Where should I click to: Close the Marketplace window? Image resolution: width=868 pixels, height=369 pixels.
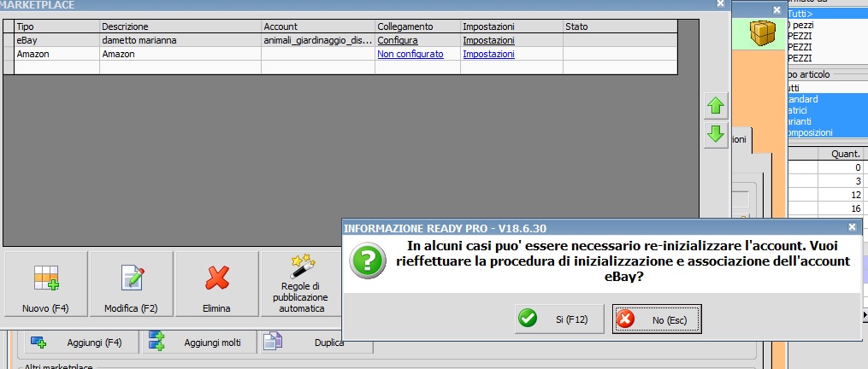click(720, 4)
